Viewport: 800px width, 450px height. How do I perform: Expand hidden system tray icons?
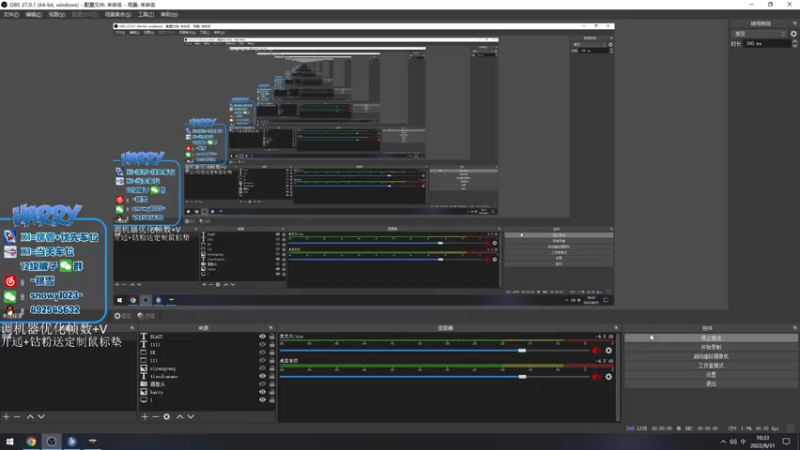click(x=723, y=442)
